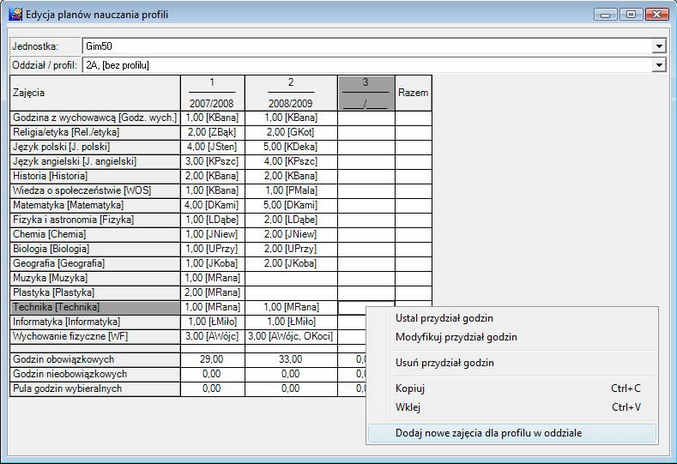Screen dimensions: 677x464
Task: Click the Zajęcia column header
Action: tap(95, 93)
